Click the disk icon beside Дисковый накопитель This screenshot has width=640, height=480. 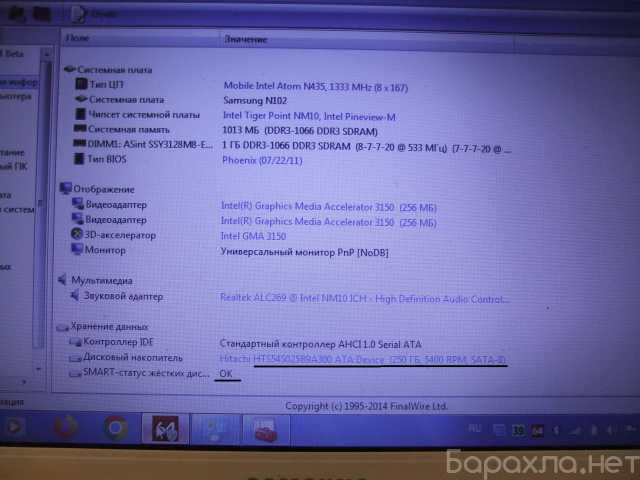(75, 358)
